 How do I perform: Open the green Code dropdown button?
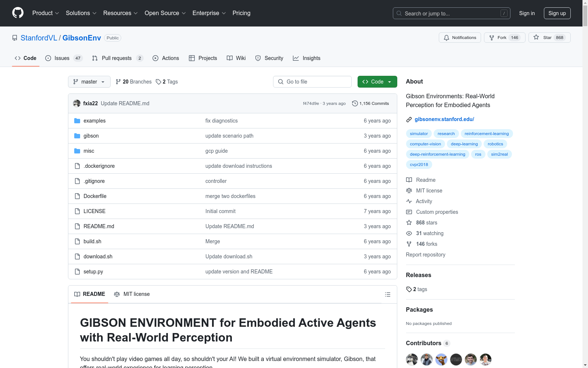(x=377, y=82)
